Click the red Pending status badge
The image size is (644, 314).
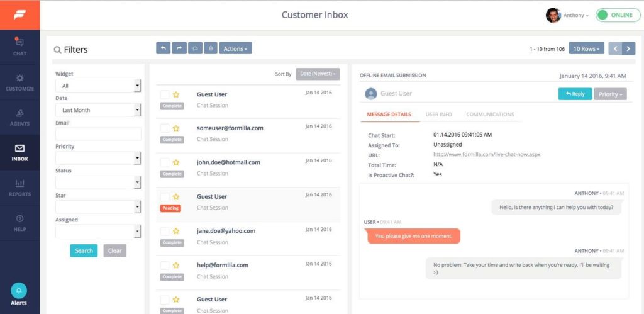pos(170,208)
